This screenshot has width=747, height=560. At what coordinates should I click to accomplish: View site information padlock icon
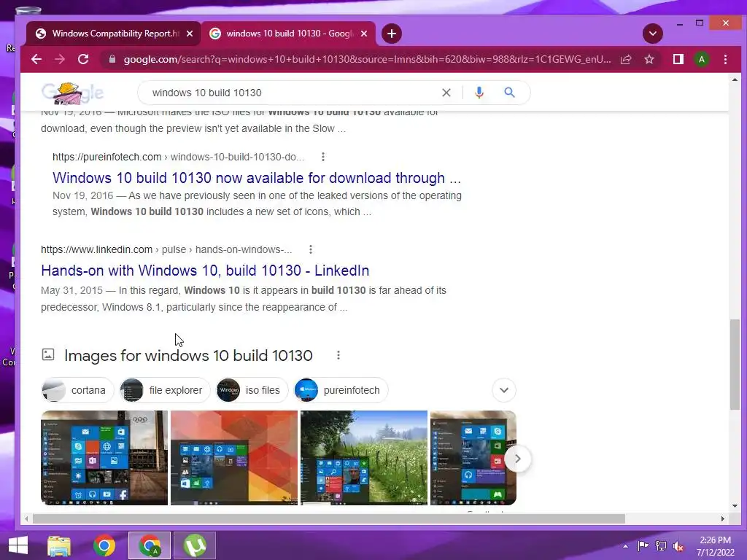(112, 60)
